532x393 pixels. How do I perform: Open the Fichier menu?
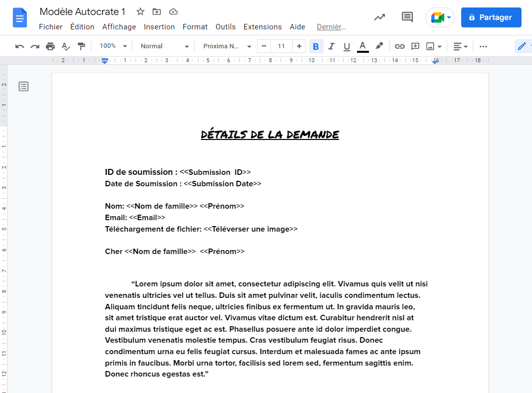click(x=50, y=27)
